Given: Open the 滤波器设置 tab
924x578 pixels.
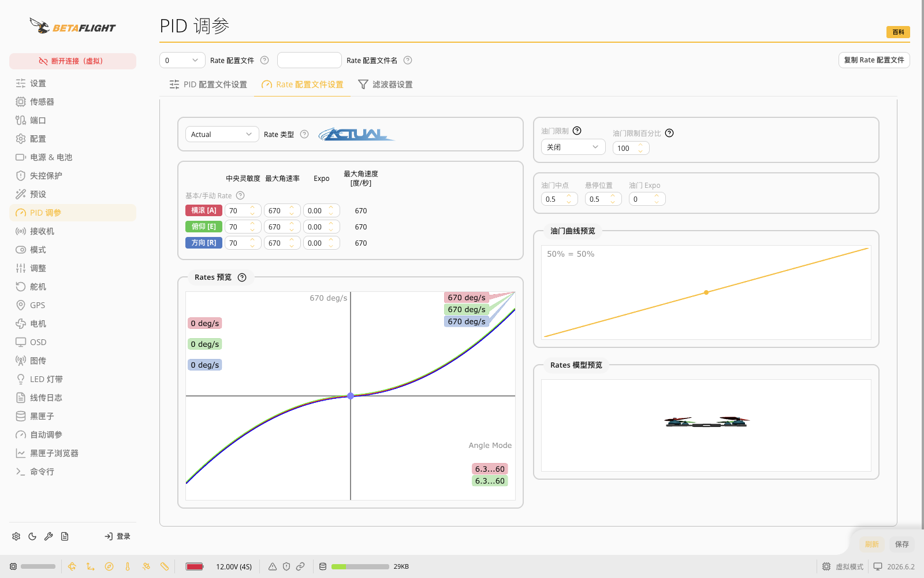Looking at the screenshot, I should [385, 84].
